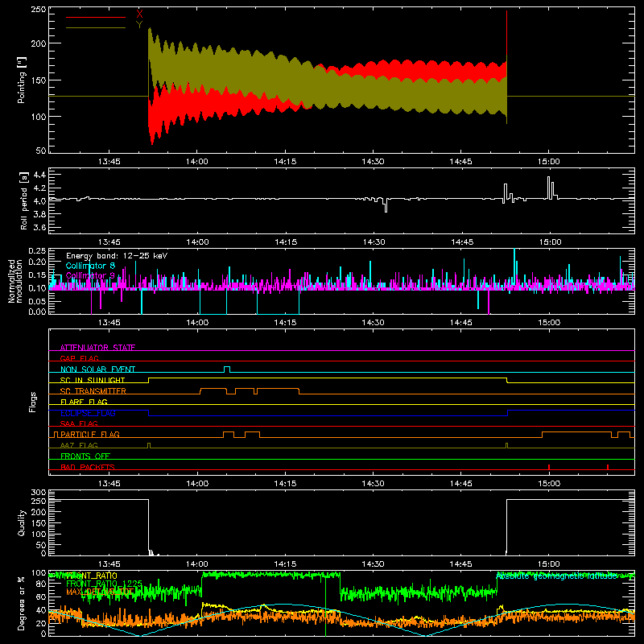The image size is (644, 644).
Task: Click 14:15 tick under Pointing plot
Action: point(285,162)
